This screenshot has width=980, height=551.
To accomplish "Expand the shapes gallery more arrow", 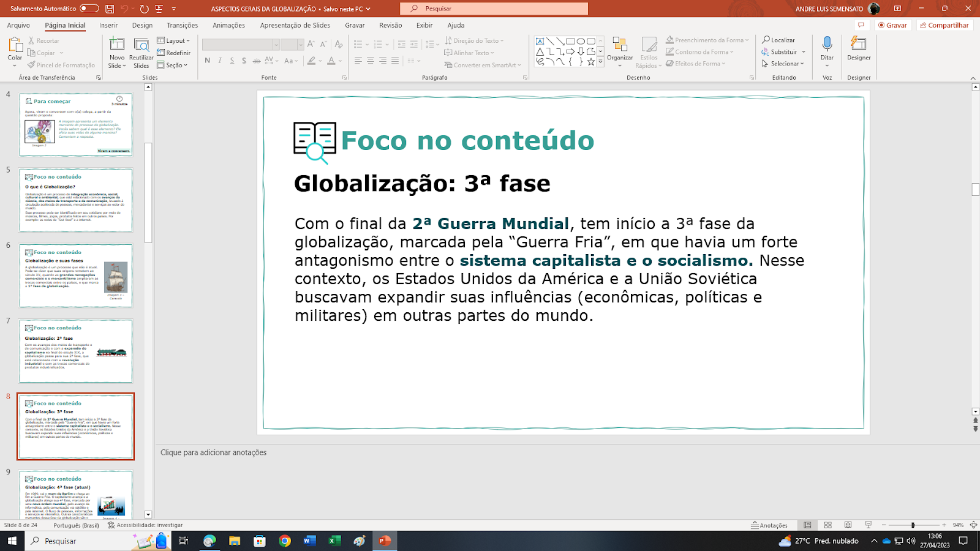I will 600,61.
